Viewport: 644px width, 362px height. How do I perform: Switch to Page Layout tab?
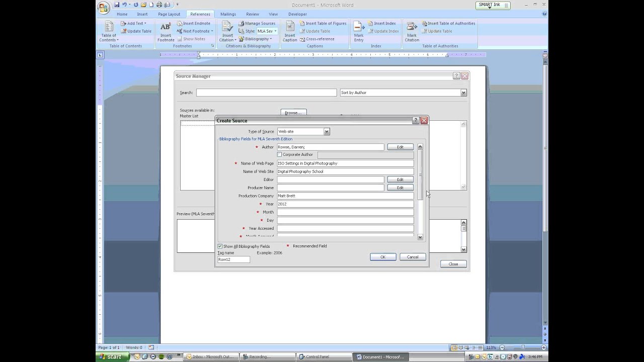point(169,14)
